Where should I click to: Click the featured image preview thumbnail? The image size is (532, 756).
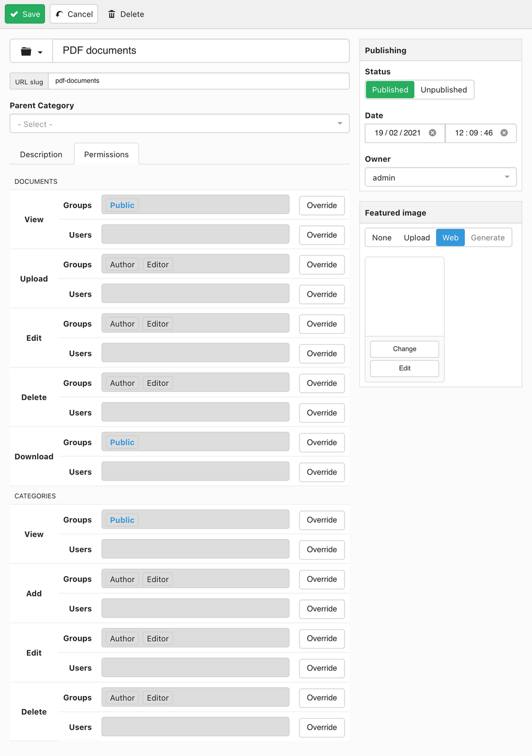point(404,297)
